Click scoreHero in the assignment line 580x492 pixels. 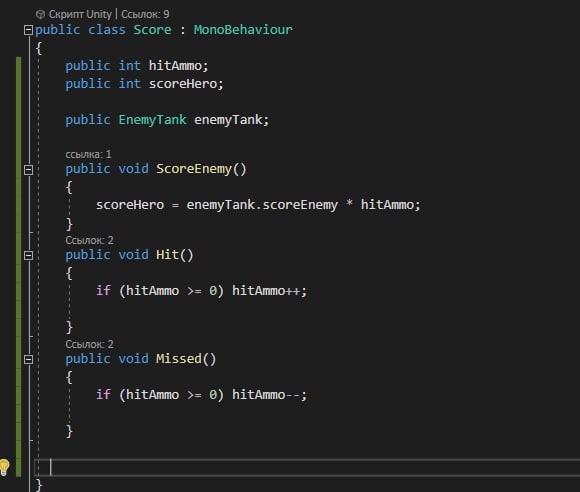(130, 205)
